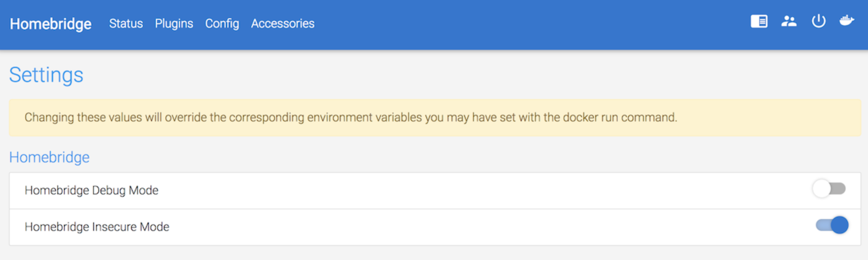Open the Plugins page

[174, 23]
